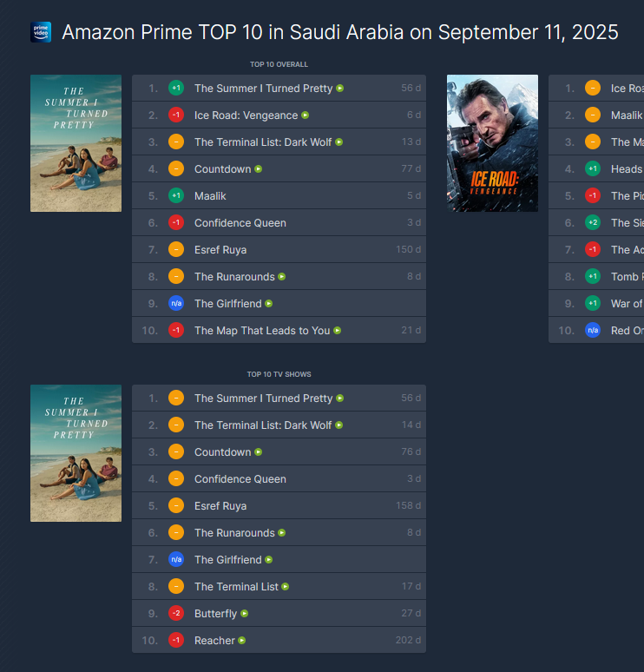Open Esref Ruya in the TV shows list
This screenshot has width=644, height=672.
tap(220, 506)
